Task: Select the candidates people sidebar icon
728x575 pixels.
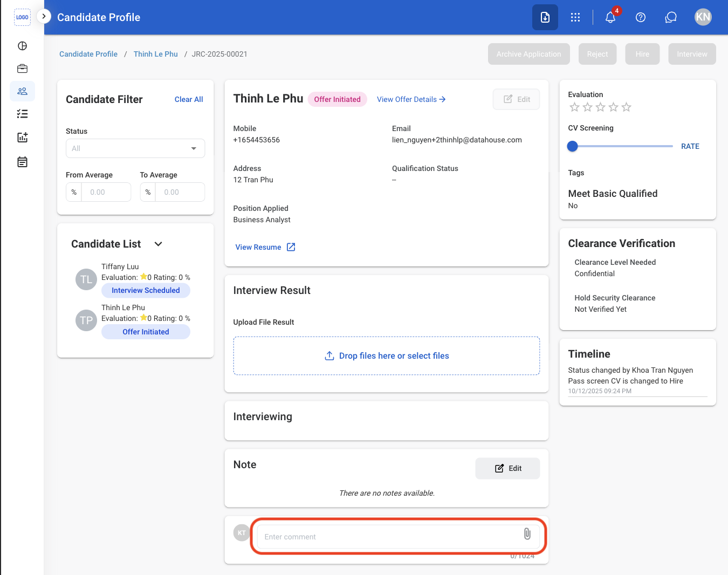Action: pyautogui.click(x=22, y=91)
